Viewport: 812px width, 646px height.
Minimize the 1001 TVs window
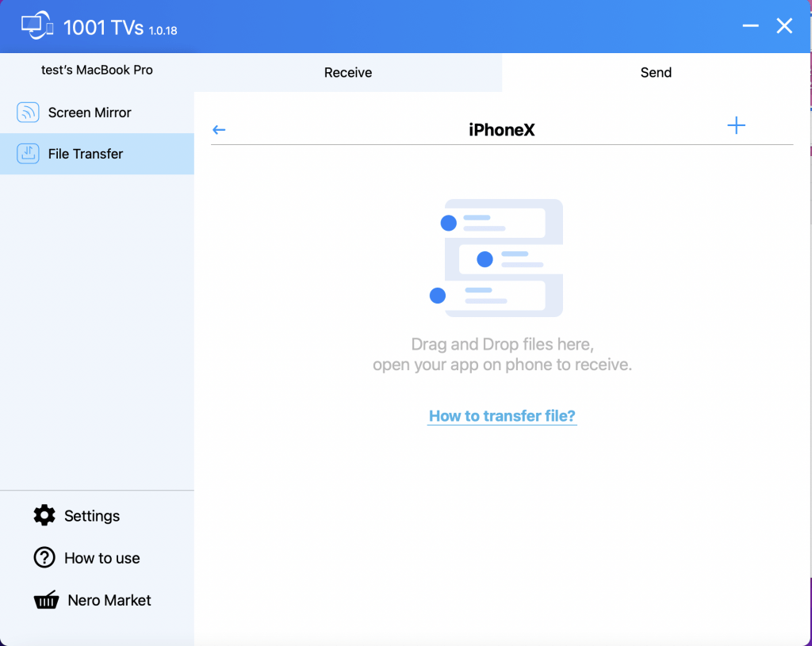click(x=750, y=25)
